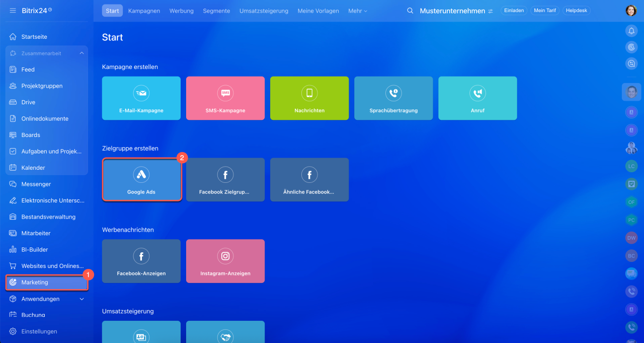Open the group chat avatar in right rail
The width and height of the screenshot is (644, 343).
click(631, 148)
